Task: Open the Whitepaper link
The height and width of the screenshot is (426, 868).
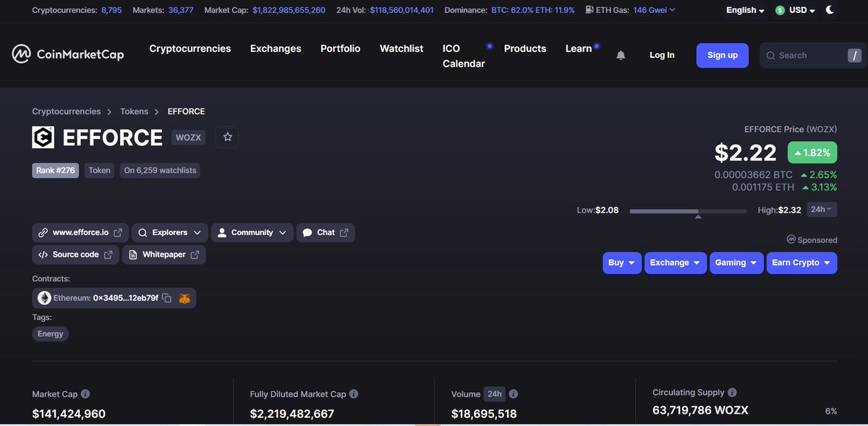Action: coord(164,255)
